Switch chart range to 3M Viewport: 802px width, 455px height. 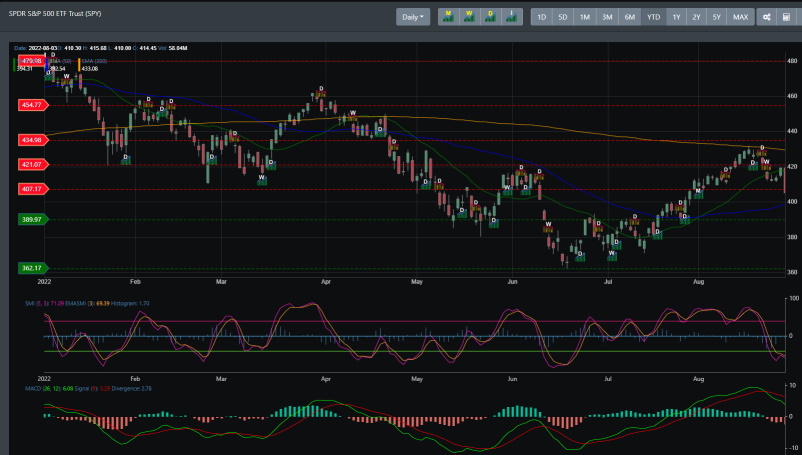point(607,17)
